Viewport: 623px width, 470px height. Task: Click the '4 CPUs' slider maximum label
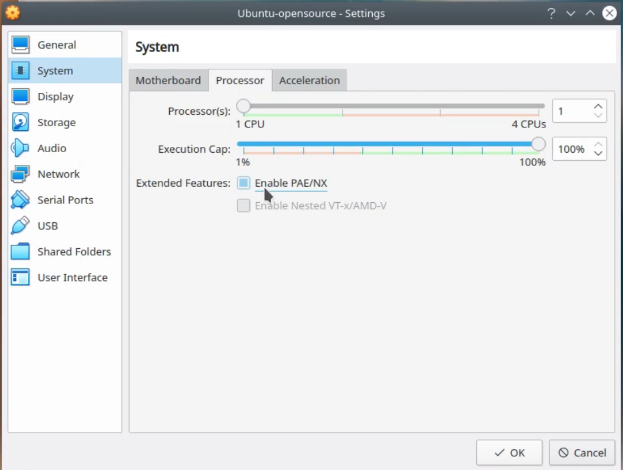[528, 124]
